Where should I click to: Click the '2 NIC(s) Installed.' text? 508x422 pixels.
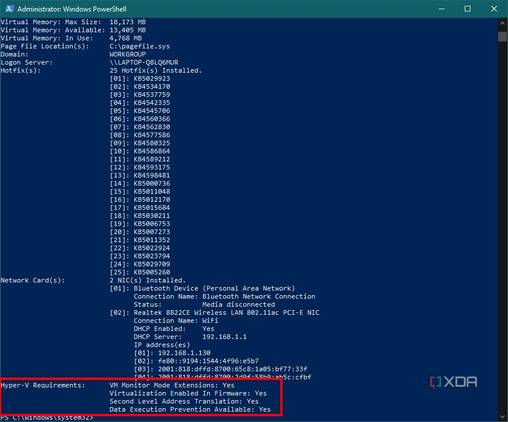pyautogui.click(x=148, y=280)
